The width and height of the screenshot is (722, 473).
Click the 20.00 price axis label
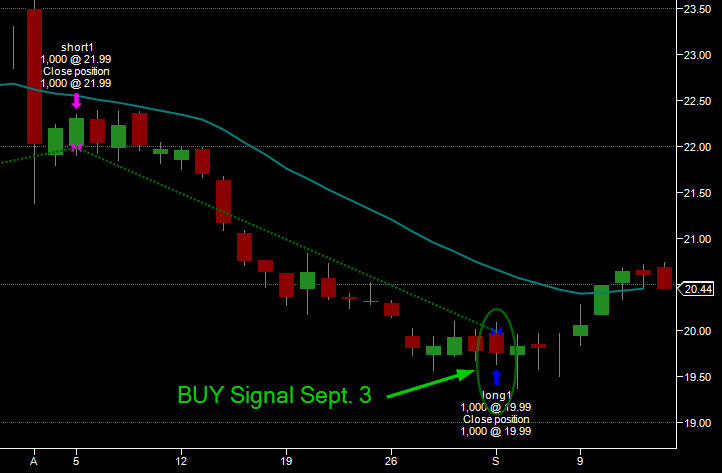[697, 331]
